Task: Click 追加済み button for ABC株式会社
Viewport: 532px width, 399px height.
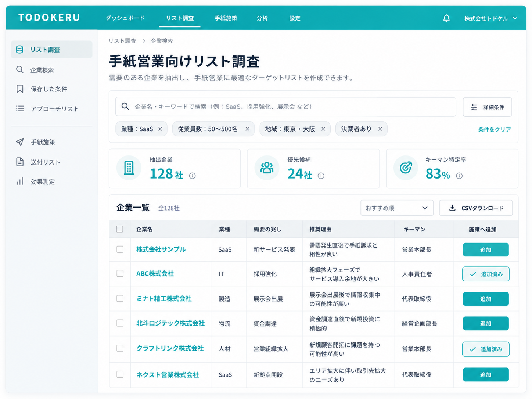Action: [x=486, y=274]
